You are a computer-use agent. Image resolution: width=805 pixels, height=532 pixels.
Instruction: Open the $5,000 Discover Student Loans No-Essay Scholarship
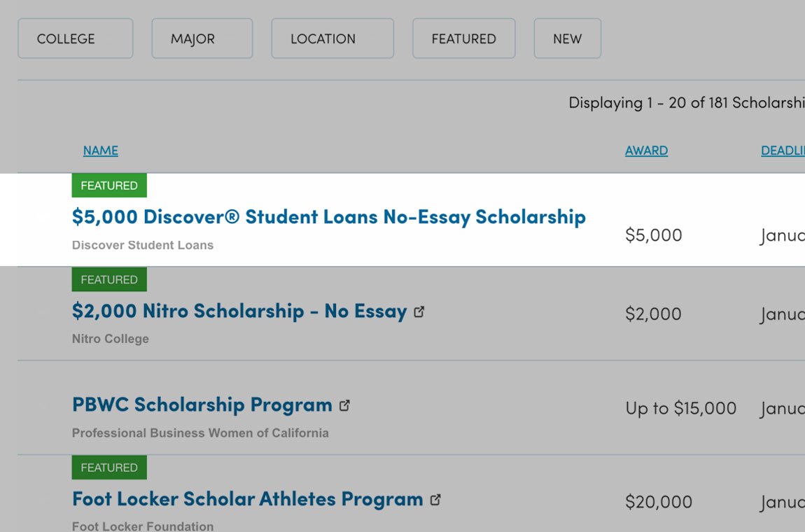point(328,217)
